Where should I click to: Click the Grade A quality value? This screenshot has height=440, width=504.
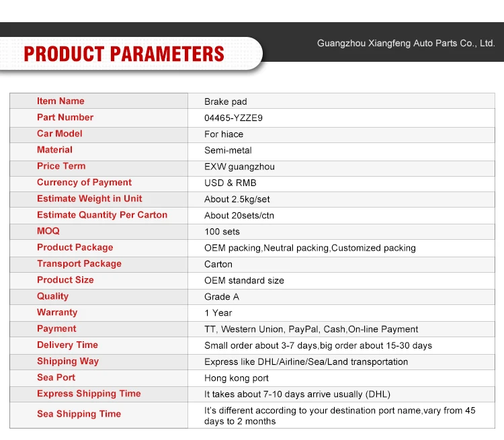click(x=222, y=297)
